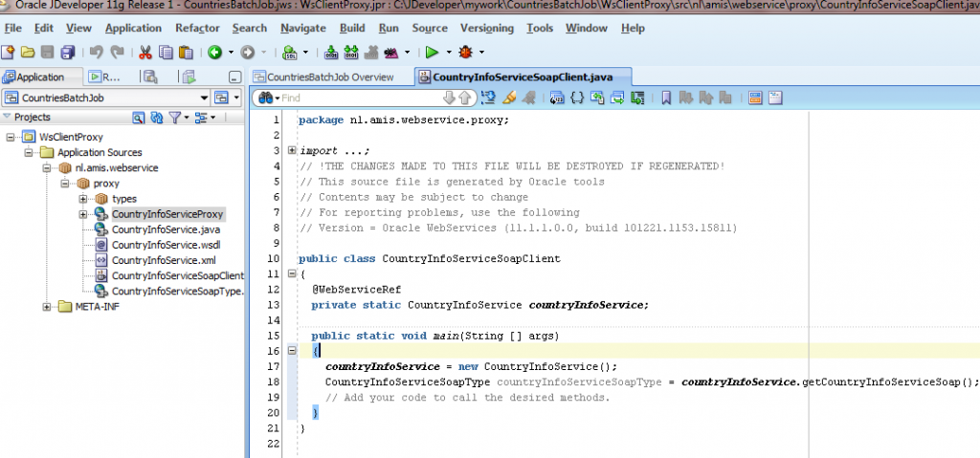Expand the types package node
The image size is (980, 458).
[83, 199]
